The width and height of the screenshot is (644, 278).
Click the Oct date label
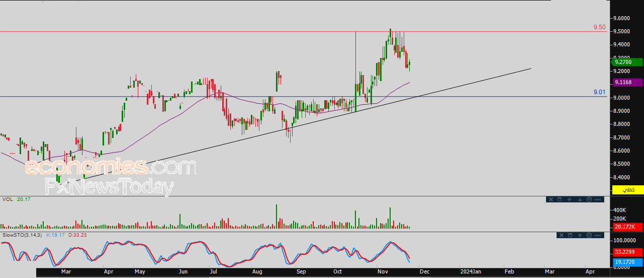pos(338,271)
